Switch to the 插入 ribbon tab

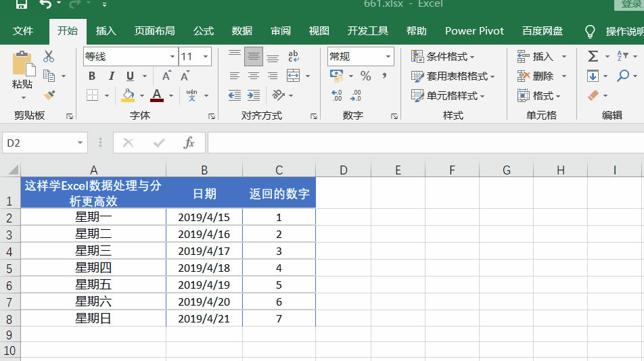tap(106, 30)
